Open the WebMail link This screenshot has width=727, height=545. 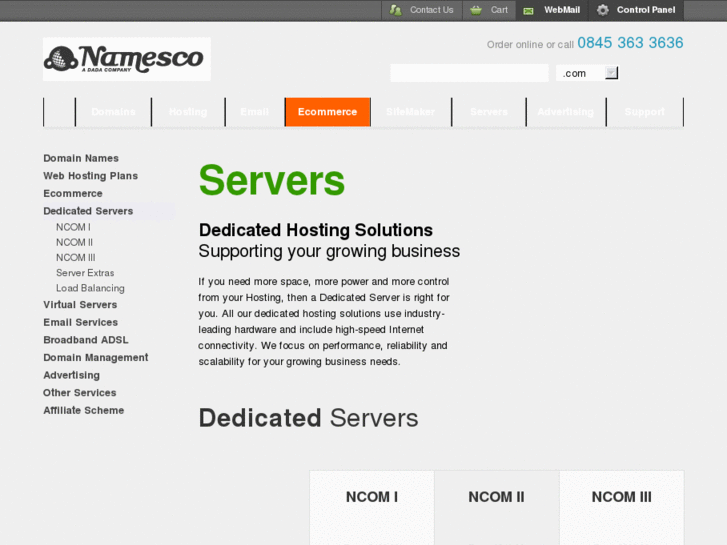[x=561, y=10]
